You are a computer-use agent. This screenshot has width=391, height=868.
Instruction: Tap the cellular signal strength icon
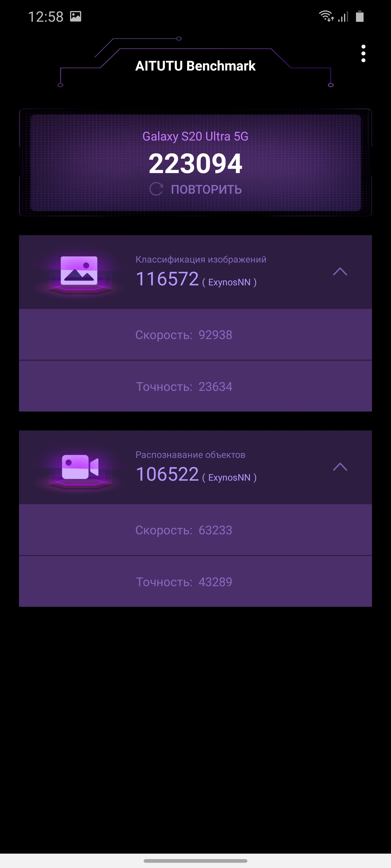343,17
